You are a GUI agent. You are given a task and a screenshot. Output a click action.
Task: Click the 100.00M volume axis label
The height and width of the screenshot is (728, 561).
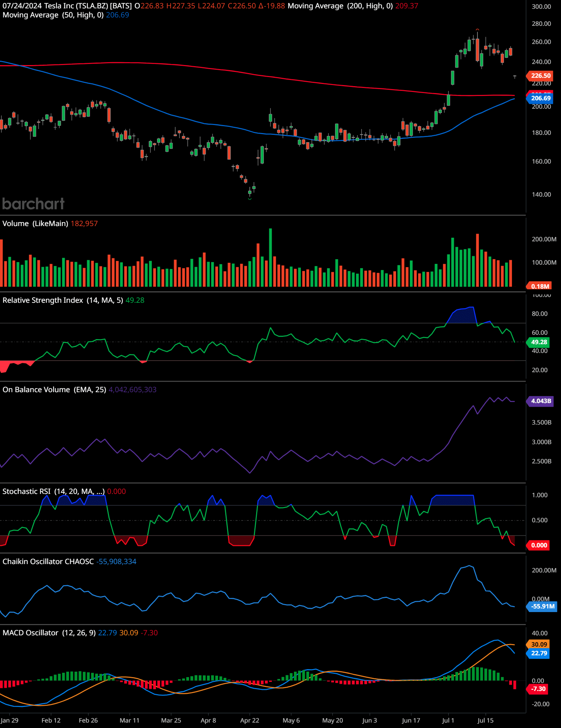pos(544,262)
